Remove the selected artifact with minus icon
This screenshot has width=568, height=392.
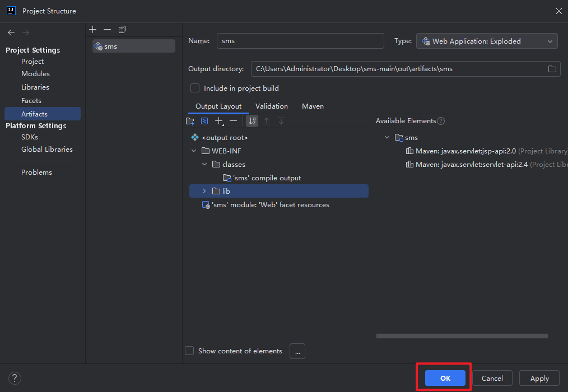(x=107, y=29)
